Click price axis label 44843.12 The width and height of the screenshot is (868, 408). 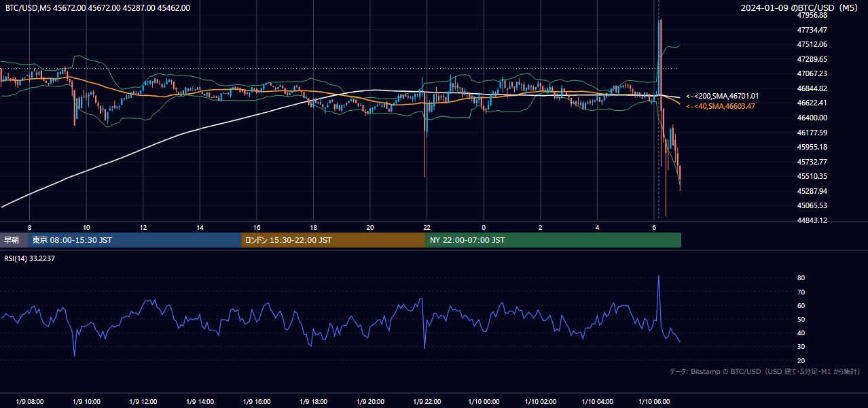[812, 220]
